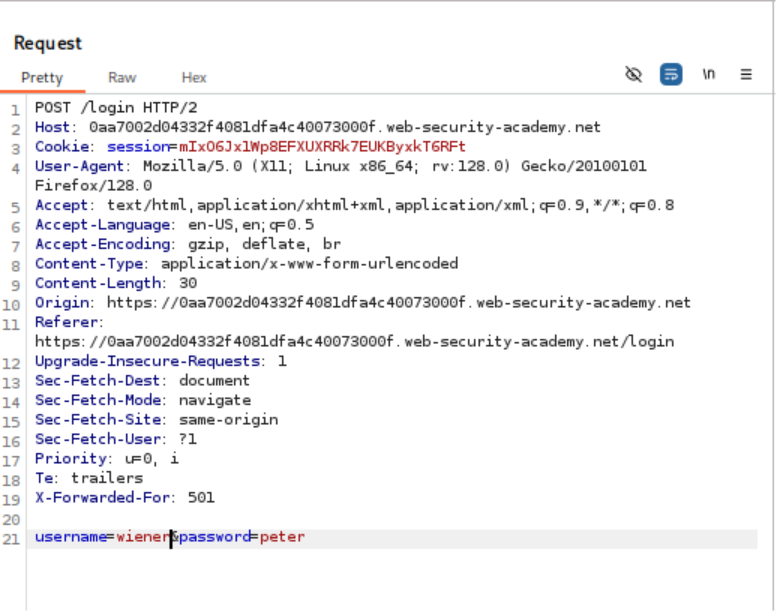Click the Origin header URL
Viewport: 777px width, 612px height.
(x=398, y=303)
